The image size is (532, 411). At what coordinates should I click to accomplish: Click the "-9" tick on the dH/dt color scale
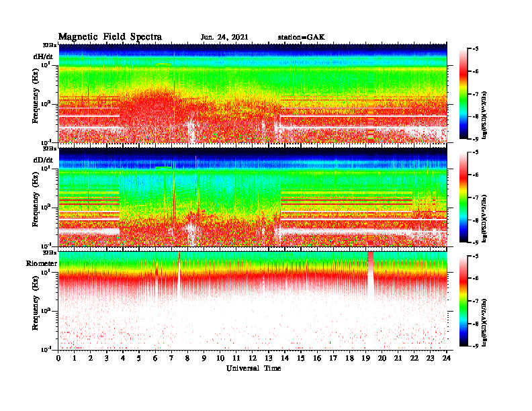pyautogui.click(x=476, y=139)
